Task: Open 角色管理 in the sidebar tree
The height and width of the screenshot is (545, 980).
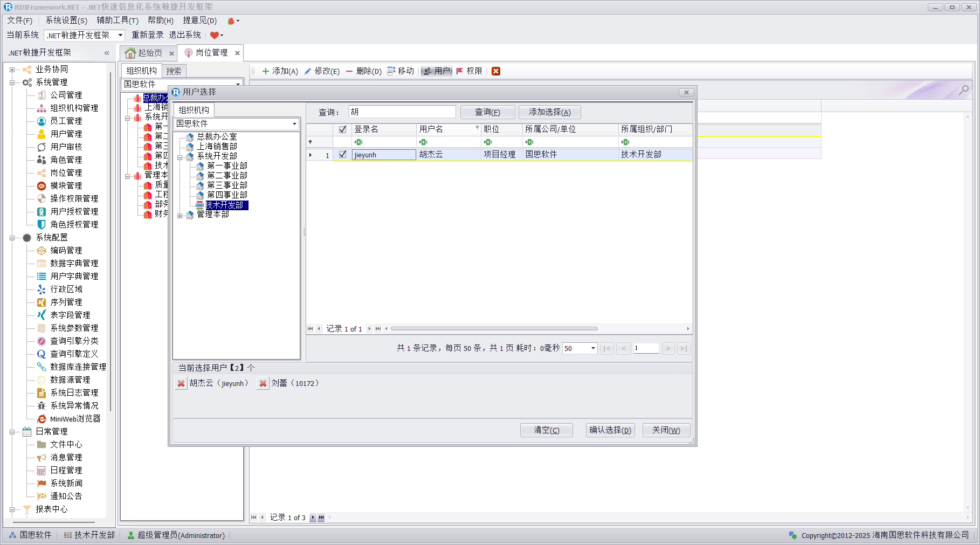Action: (x=66, y=160)
